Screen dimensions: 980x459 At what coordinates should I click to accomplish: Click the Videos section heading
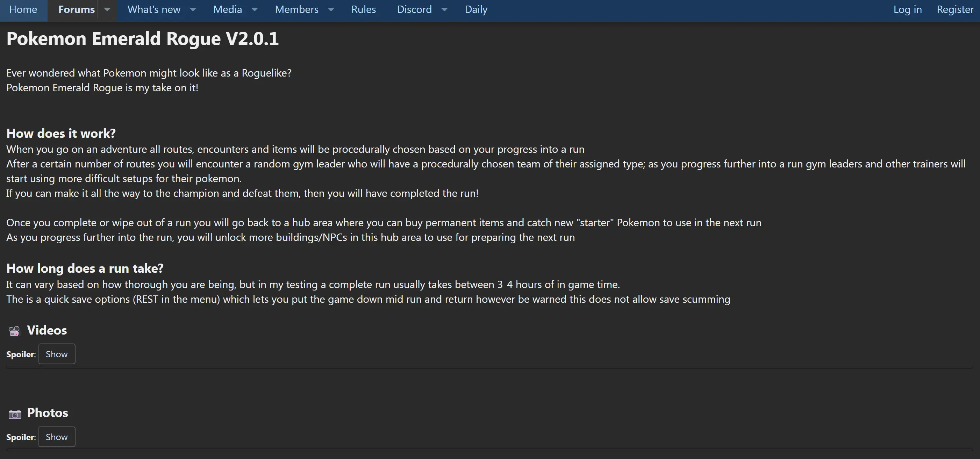47,330
